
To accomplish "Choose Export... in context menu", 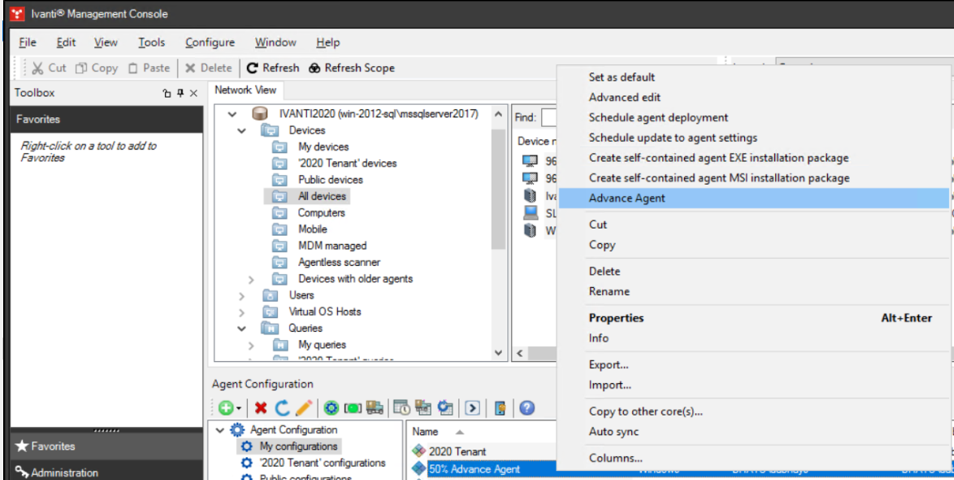I will pos(754,365).
